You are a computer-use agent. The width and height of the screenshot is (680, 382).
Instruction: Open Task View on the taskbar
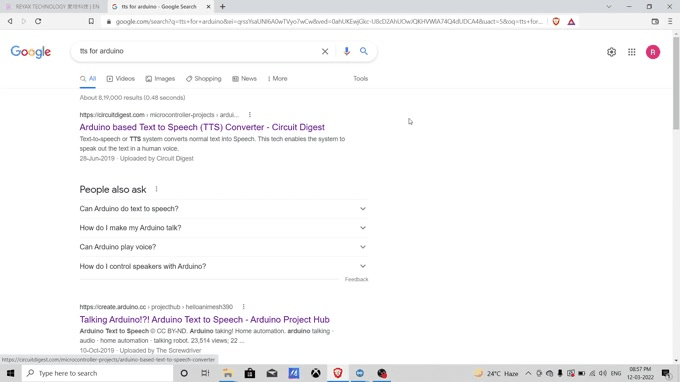pyautogui.click(x=206, y=373)
